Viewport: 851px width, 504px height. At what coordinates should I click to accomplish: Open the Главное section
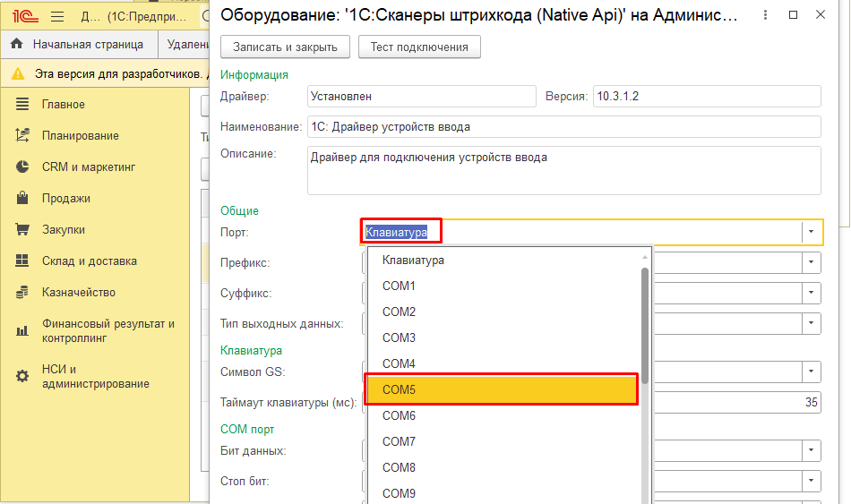(x=63, y=105)
